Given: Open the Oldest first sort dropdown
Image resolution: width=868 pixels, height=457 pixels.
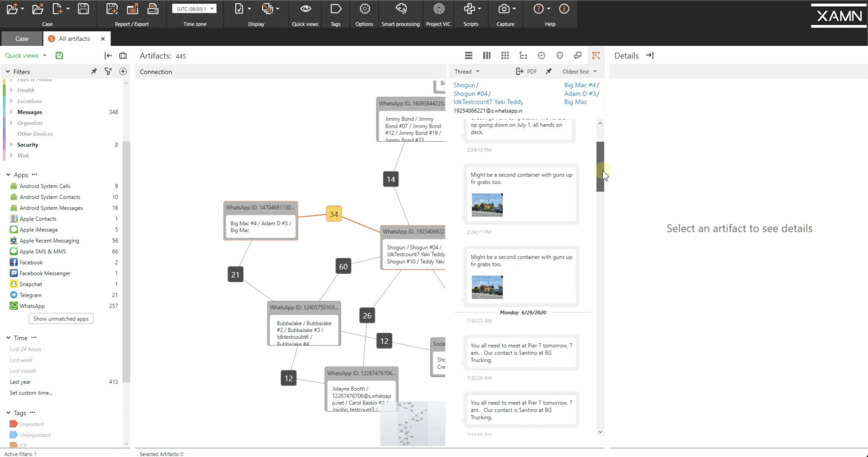Looking at the screenshot, I should (579, 71).
